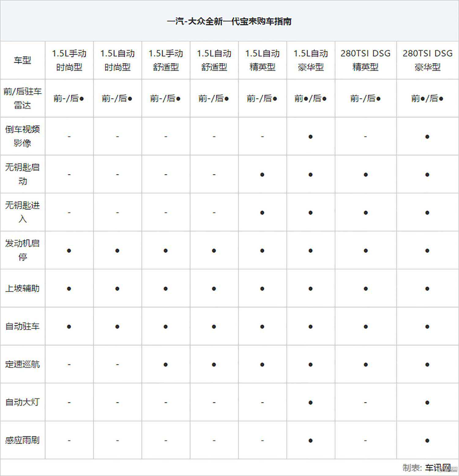The width and height of the screenshot is (459, 476).
Task: Click the 车型 header cell
Action: pyautogui.click(x=22, y=60)
